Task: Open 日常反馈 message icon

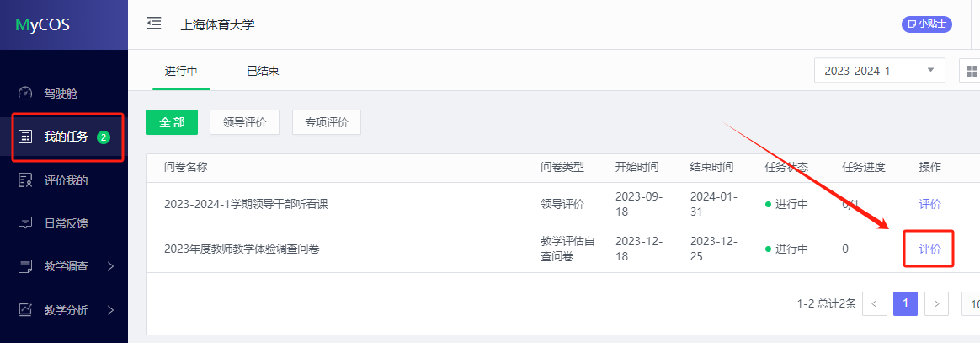Action: point(25,222)
